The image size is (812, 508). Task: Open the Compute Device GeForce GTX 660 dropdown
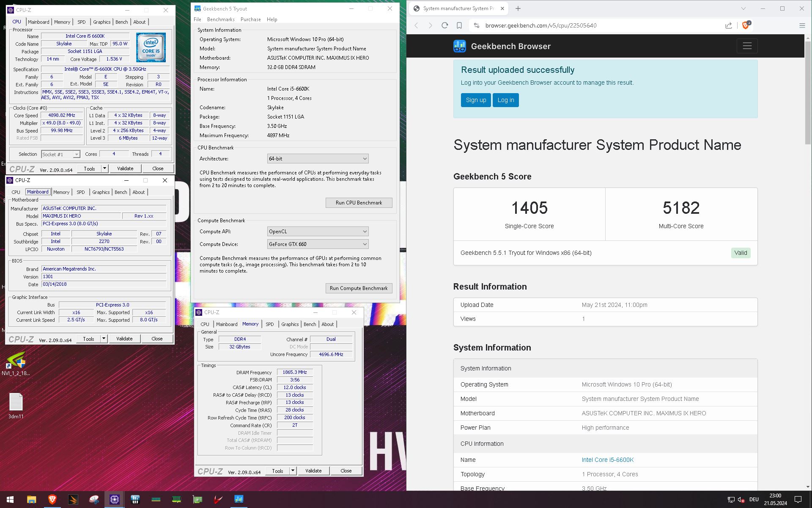point(318,244)
